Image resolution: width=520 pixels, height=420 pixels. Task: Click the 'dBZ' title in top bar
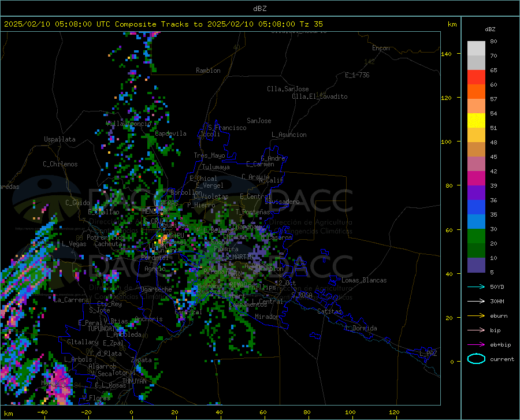pos(259,9)
